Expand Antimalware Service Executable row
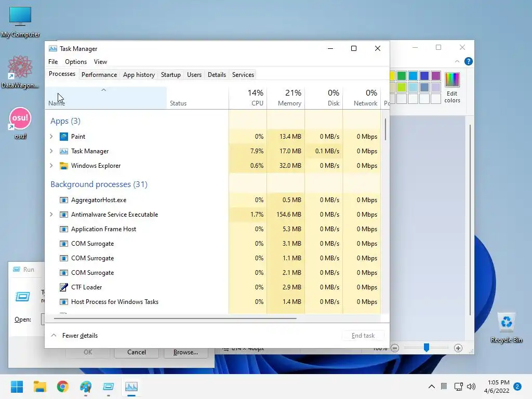This screenshot has height=399, width=532. [x=51, y=215]
